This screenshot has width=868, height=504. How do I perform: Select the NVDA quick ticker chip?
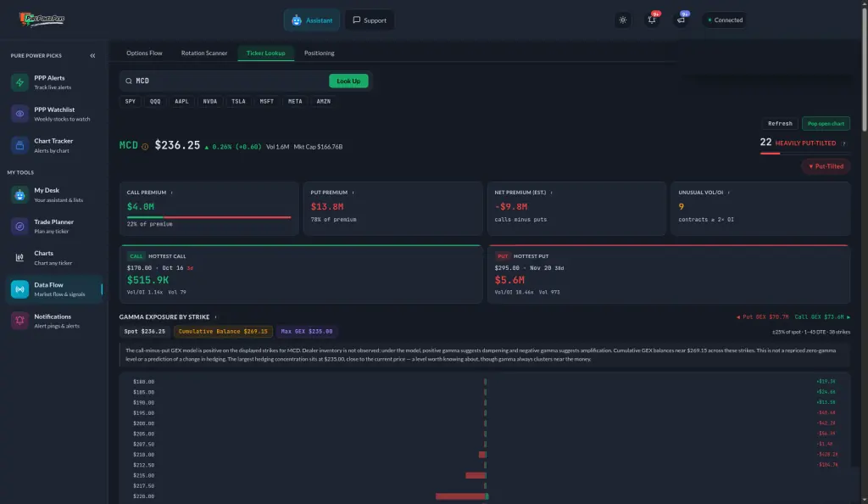pyautogui.click(x=210, y=101)
